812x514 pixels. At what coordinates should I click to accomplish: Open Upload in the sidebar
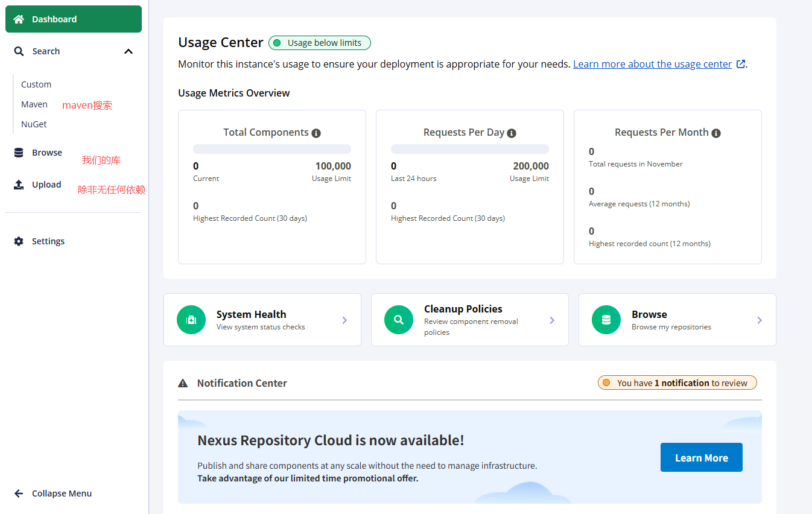click(x=46, y=185)
